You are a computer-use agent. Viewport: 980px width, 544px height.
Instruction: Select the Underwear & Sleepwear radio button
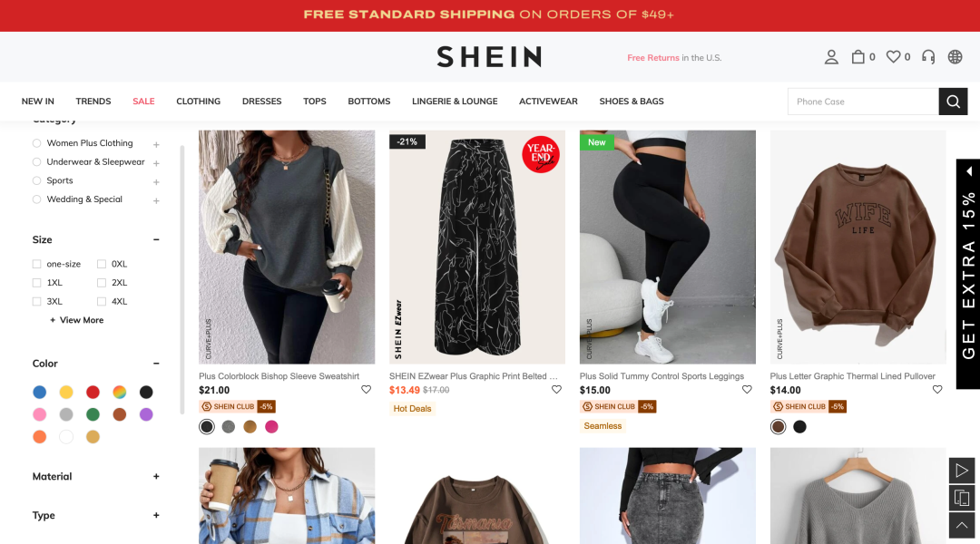37,161
